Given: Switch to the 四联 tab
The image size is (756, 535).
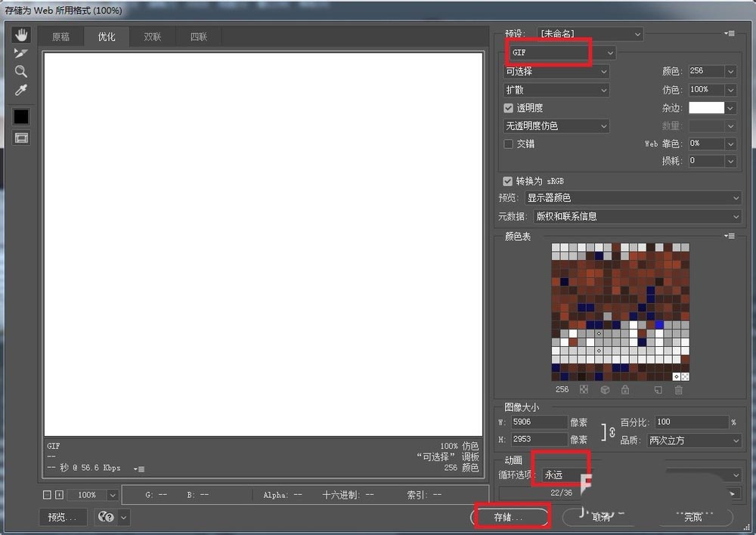Looking at the screenshot, I should 198,36.
